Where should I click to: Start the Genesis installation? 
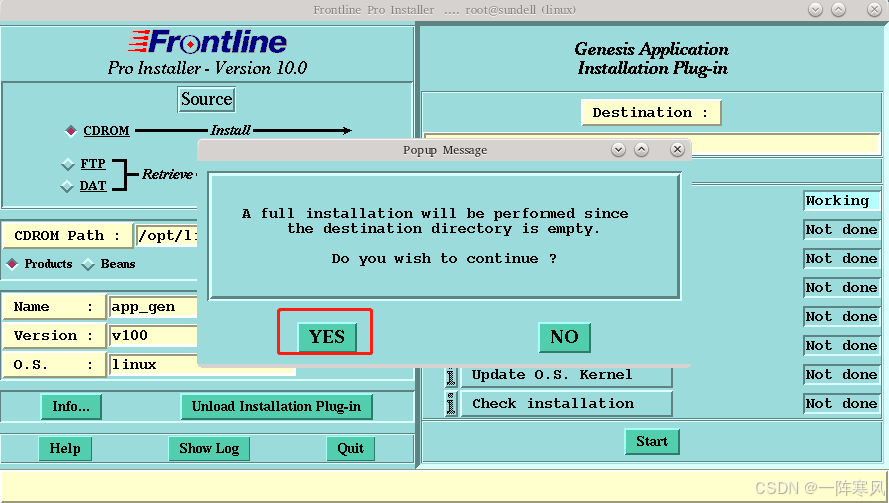(x=651, y=441)
